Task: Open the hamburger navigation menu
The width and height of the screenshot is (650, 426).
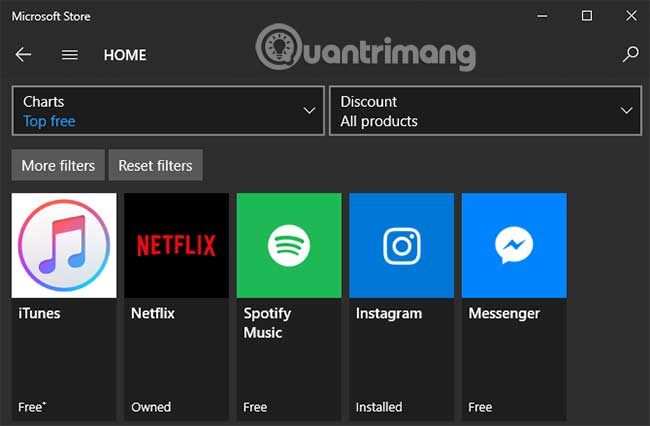Action: pyautogui.click(x=70, y=54)
